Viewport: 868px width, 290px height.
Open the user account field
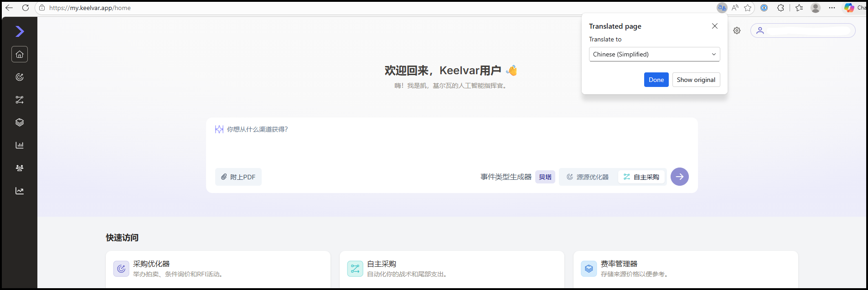[803, 31]
